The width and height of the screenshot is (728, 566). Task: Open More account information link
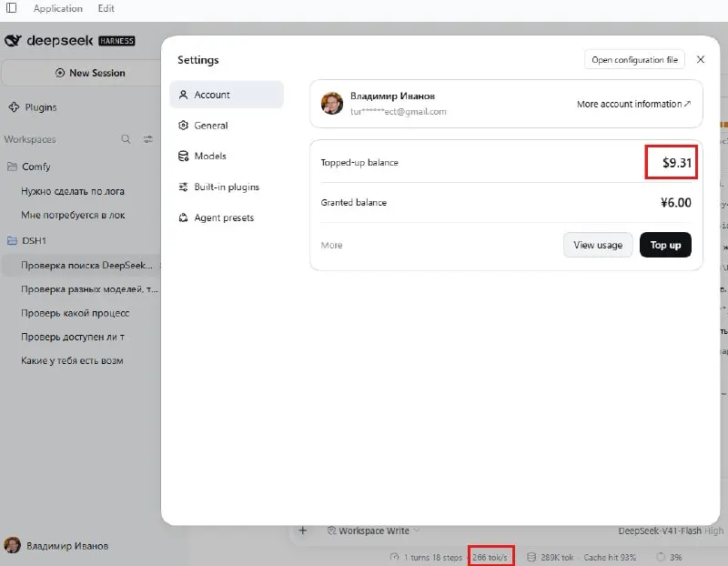pyautogui.click(x=633, y=104)
